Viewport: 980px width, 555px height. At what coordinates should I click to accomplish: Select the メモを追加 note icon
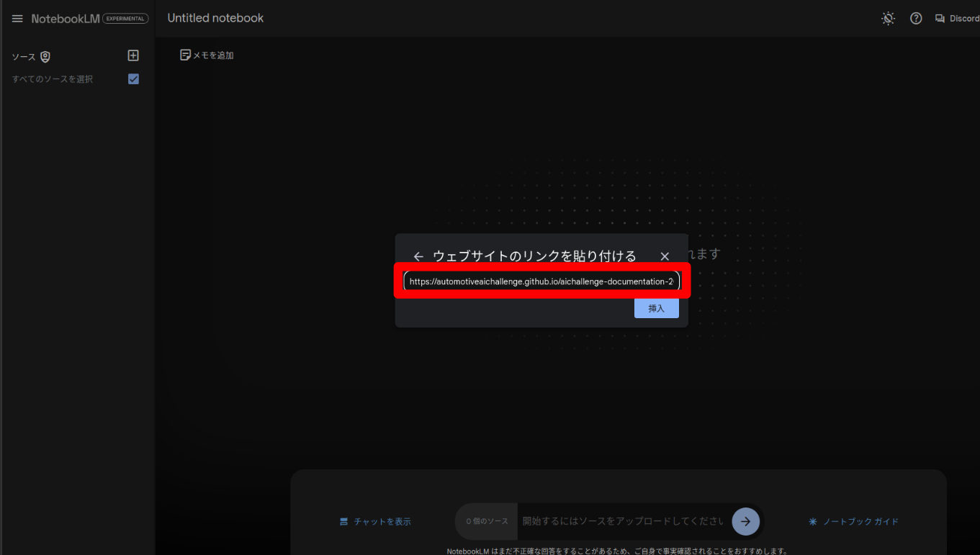(x=186, y=54)
